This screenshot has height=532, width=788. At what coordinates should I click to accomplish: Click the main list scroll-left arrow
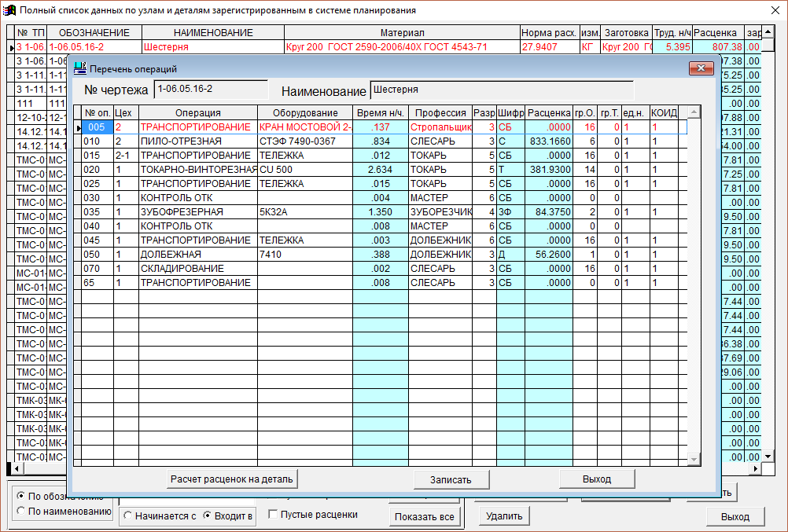[x=19, y=468]
